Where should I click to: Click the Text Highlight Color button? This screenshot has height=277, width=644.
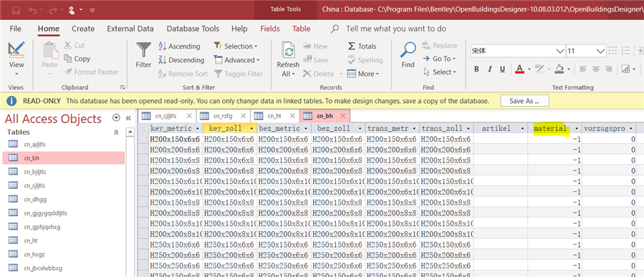[x=539, y=69]
